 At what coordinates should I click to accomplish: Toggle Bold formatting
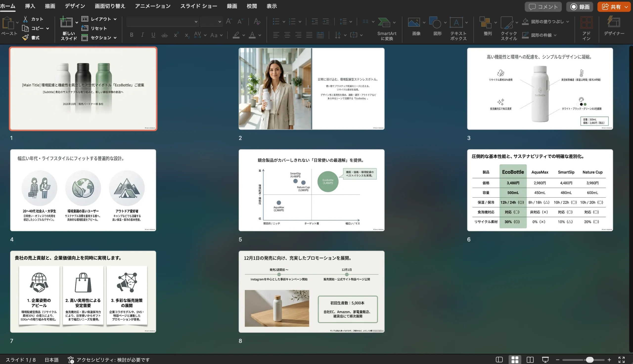click(132, 35)
